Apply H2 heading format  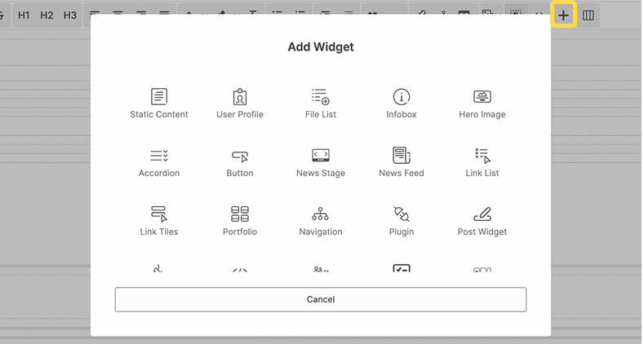click(x=47, y=15)
